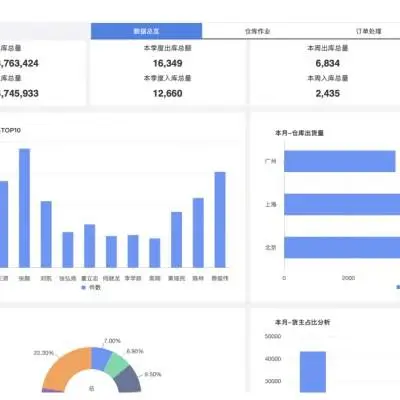The image size is (400, 400).
Task: Click the 9.50% donut label
Action: pyautogui.click(x=153, y=374)
